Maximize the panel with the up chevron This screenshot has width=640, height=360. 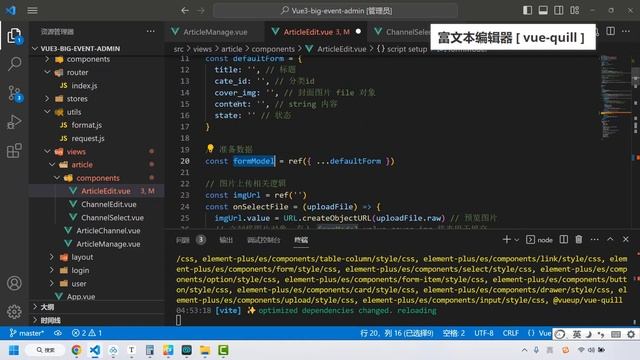(610, 240)
